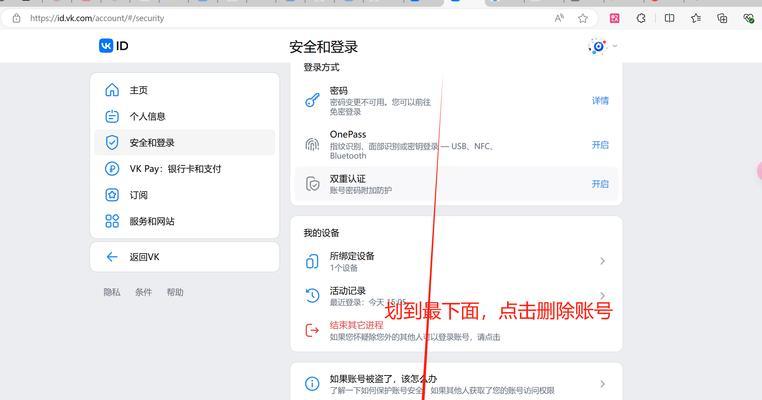The width and height of the screenshot is (762, 400).
Task: Open browser favorites list icon
Action: coord(696,18)
